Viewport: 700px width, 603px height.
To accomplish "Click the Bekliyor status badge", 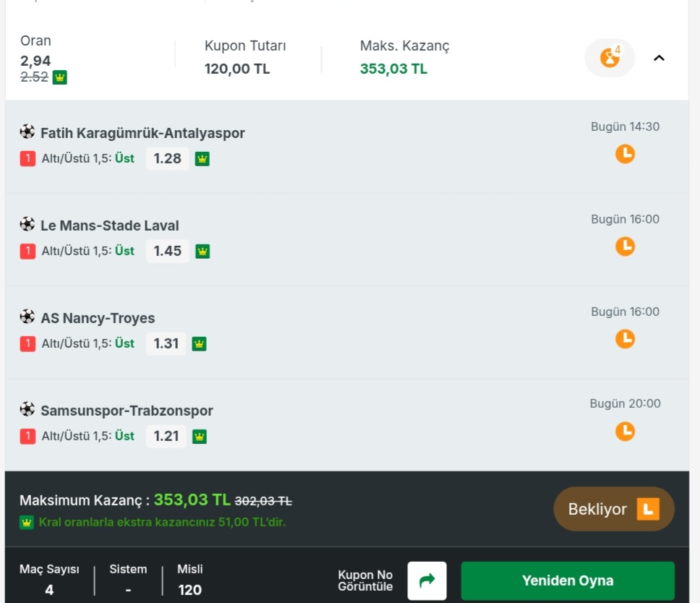I will point(614,509).
